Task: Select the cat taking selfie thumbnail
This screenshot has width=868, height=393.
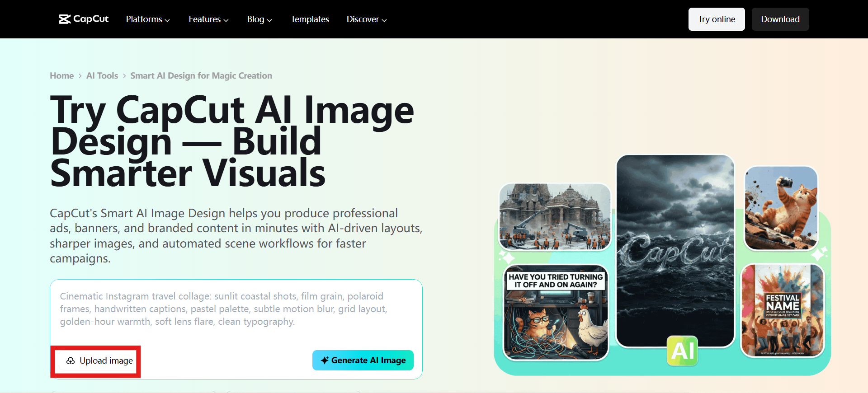Action: point(781,208)
